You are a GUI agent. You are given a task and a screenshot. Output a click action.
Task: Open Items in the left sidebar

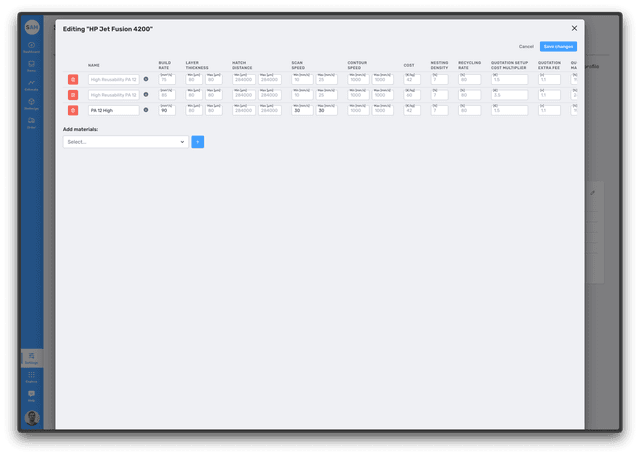(31, 66)
